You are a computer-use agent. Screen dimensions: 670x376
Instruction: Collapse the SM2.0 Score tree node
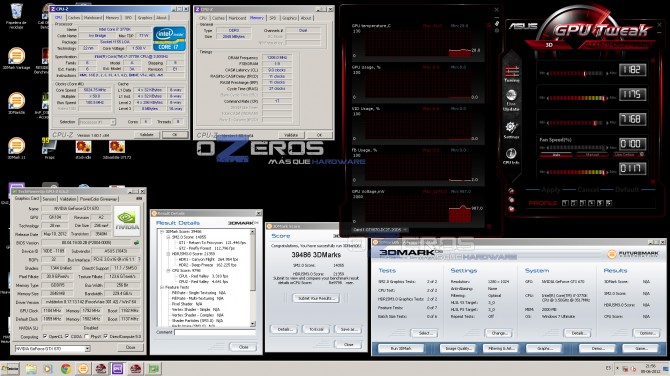coord(168,237)
